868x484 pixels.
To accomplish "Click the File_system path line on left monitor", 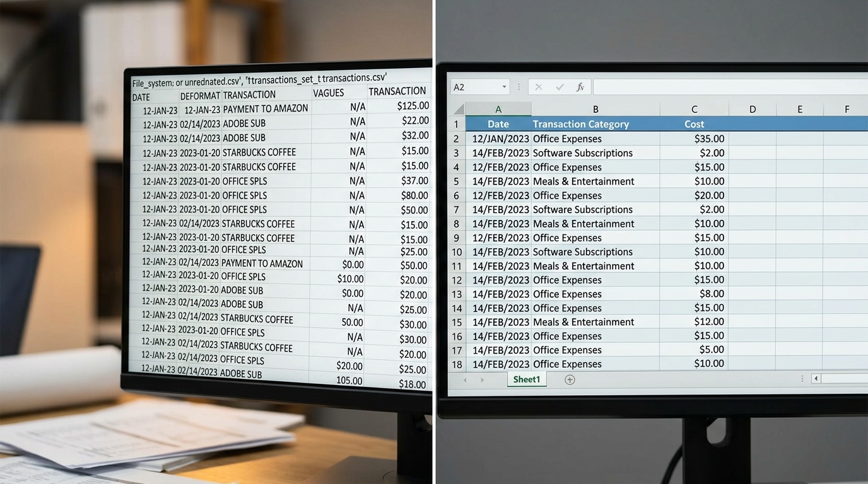I will tap(259, 80).
